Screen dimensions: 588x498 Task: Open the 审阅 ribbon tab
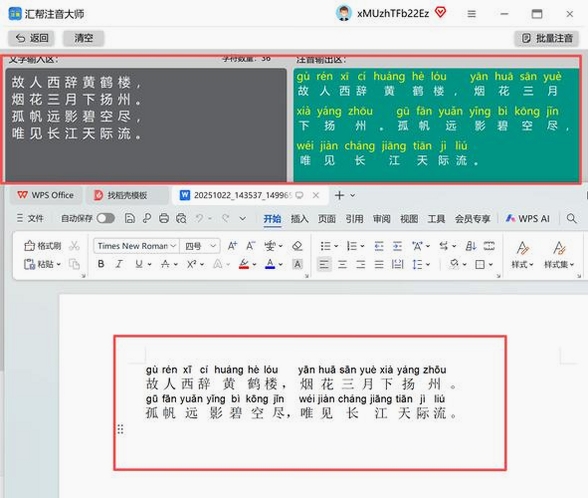click(x=382, y=219)
